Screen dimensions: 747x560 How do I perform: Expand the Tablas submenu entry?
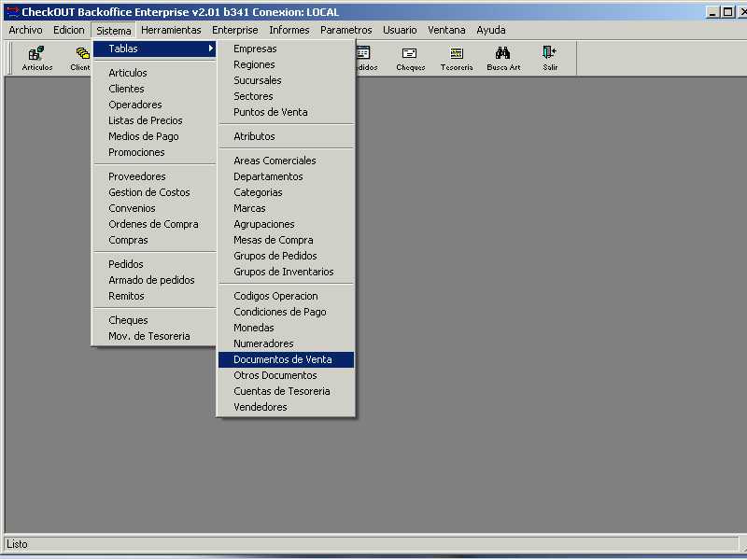(154, 49)
